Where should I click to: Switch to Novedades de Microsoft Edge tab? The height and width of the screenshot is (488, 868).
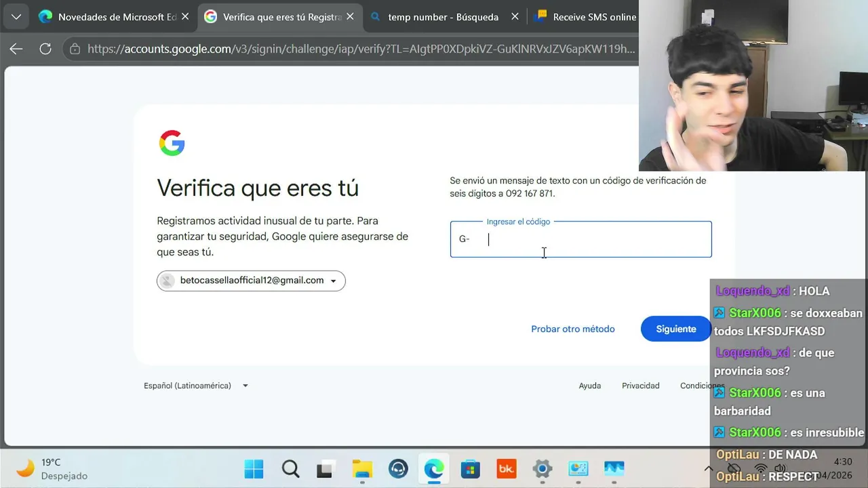113,17
